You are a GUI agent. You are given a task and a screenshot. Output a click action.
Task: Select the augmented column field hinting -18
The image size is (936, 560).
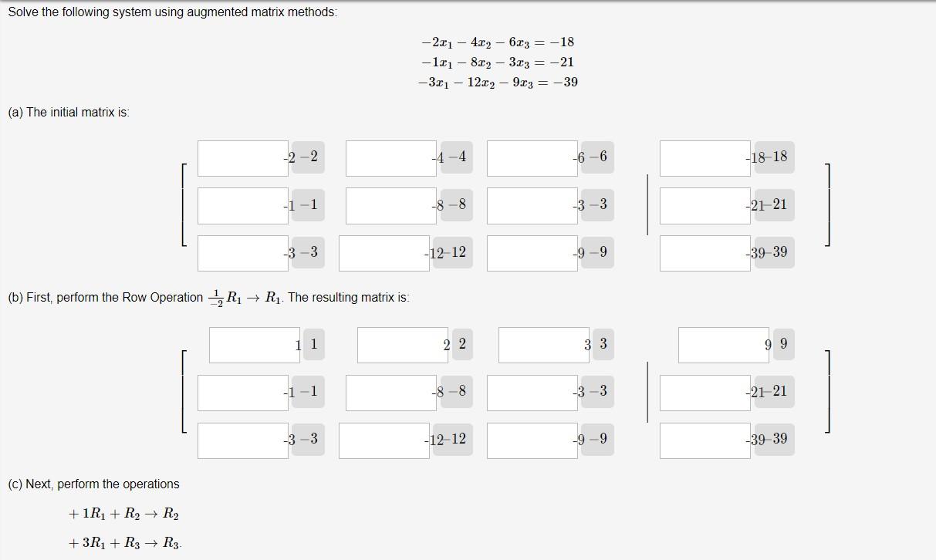(x=704, y=157)
